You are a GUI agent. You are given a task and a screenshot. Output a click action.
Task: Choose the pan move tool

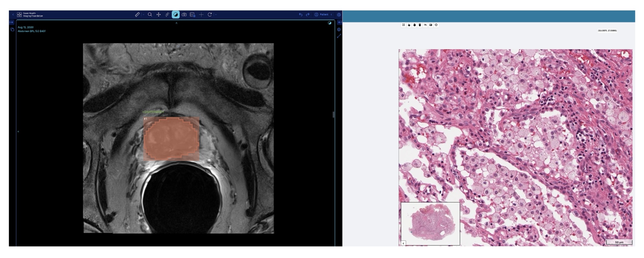pyautogui.click(x=159, y=15)
